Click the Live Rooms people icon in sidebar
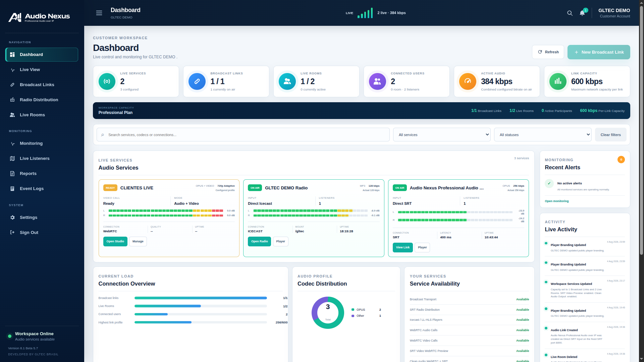Screen dimensions: 644x362 click(x=12, y=115)
